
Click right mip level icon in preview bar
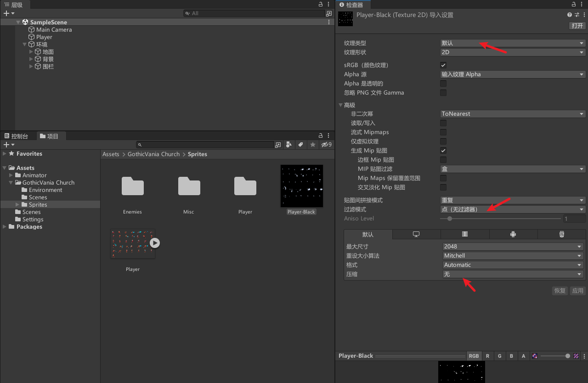(x=576, y=356)
